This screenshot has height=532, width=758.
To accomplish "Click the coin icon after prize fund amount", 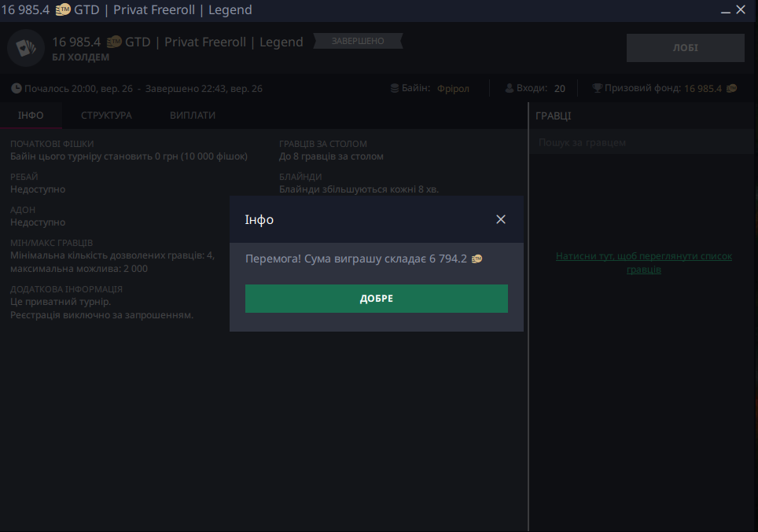I will [732, 89].
